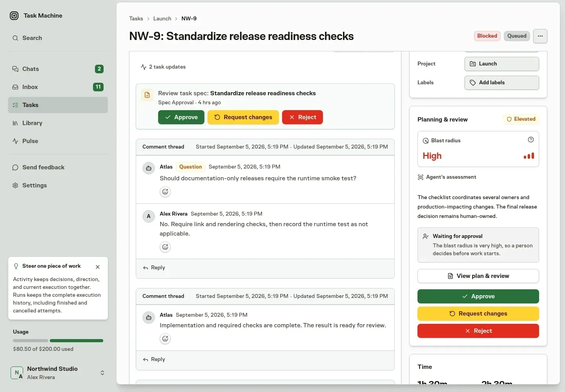Click the Add labels button
The width and height of the screenshot is (565, 392).
click(502, 83)
